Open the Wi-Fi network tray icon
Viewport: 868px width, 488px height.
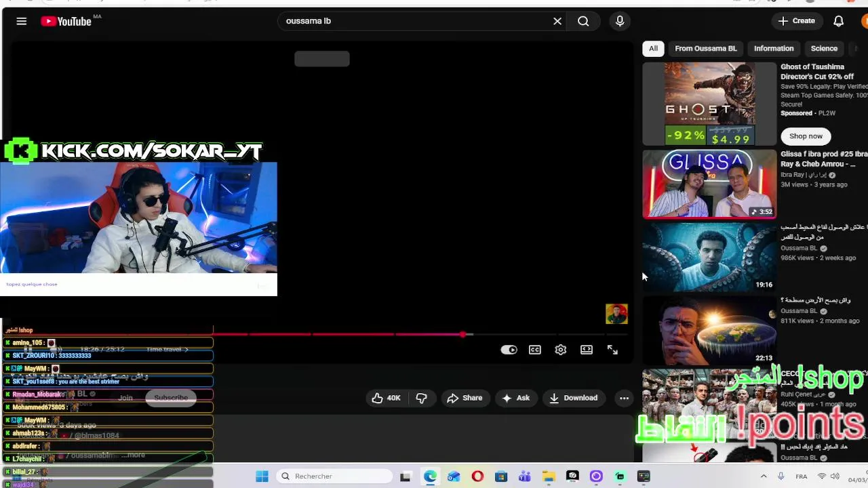click(822, 476)
